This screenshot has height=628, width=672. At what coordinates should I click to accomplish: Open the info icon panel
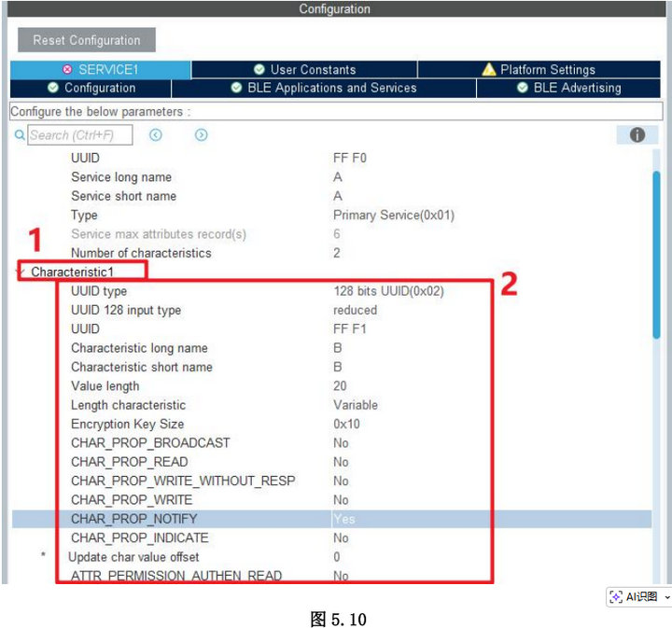click(637, 135)
